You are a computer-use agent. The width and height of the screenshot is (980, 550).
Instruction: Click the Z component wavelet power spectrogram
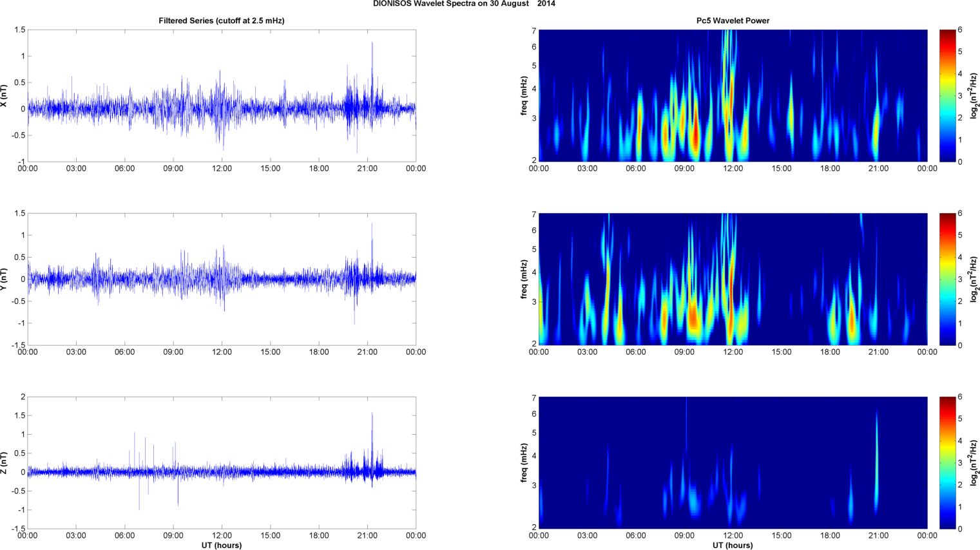[733, 463]
